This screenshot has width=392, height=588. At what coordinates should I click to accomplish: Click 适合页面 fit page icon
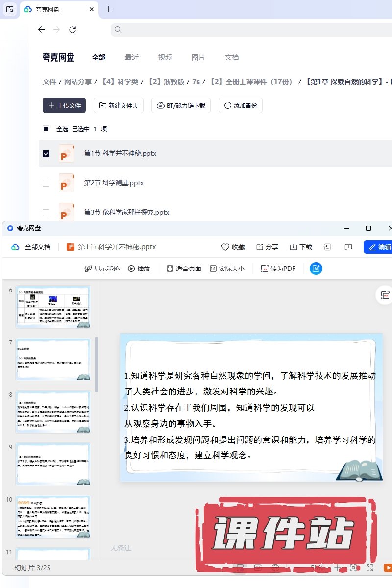click(170, 269)
